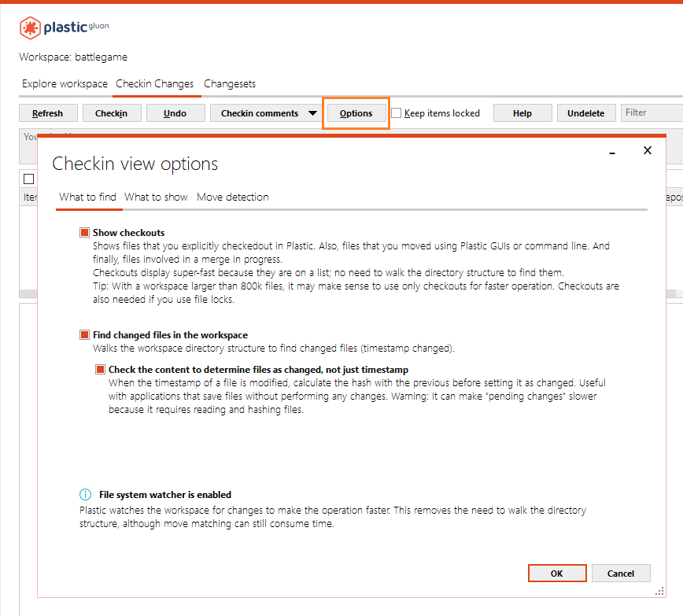Click the Checkin button
Image resolution: width=683 pixels, height=616 pixels.
pyautogui.click(x=112, y=113)
